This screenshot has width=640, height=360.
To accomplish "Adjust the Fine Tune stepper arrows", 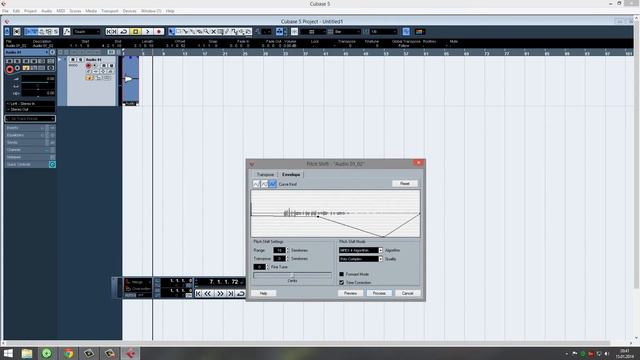I will tap(268, 267).
